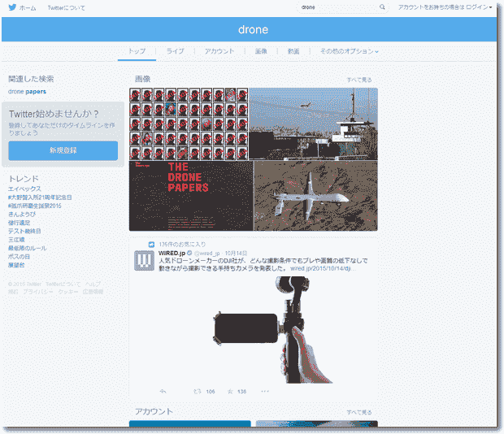Switch to the 動画 tab
This screenshot has width=504, height=434.
[x=293, y=51]
